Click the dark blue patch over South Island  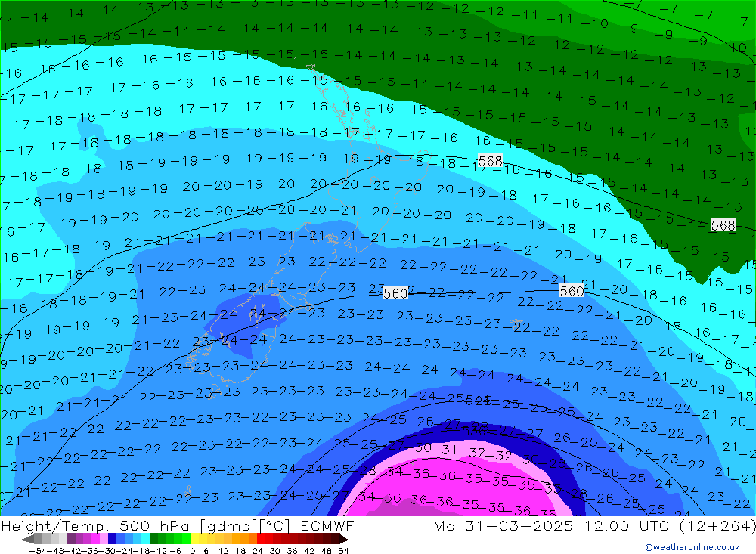tap(234, 310)
